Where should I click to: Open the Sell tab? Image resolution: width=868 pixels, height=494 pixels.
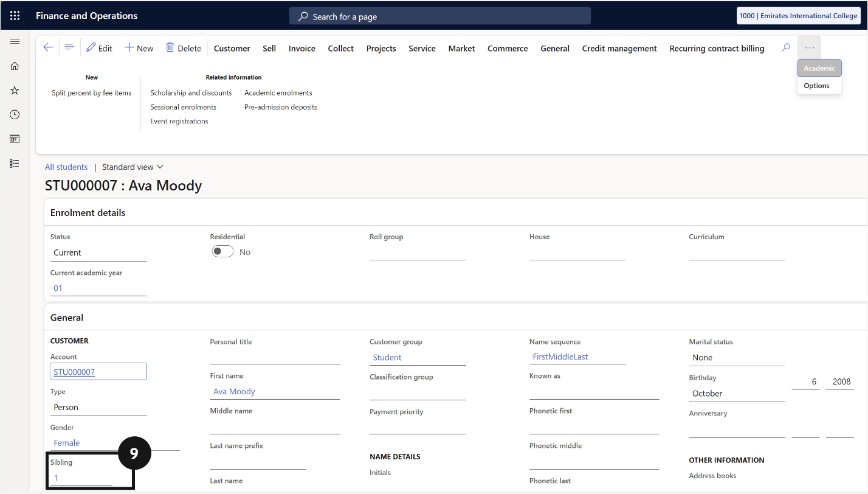(269, 48)
